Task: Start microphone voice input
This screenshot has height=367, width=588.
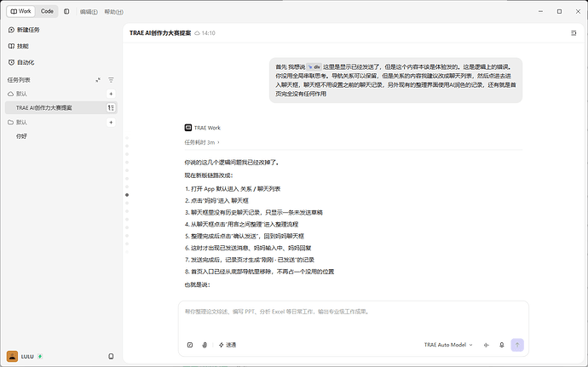Action: click(x=501, y=345)
